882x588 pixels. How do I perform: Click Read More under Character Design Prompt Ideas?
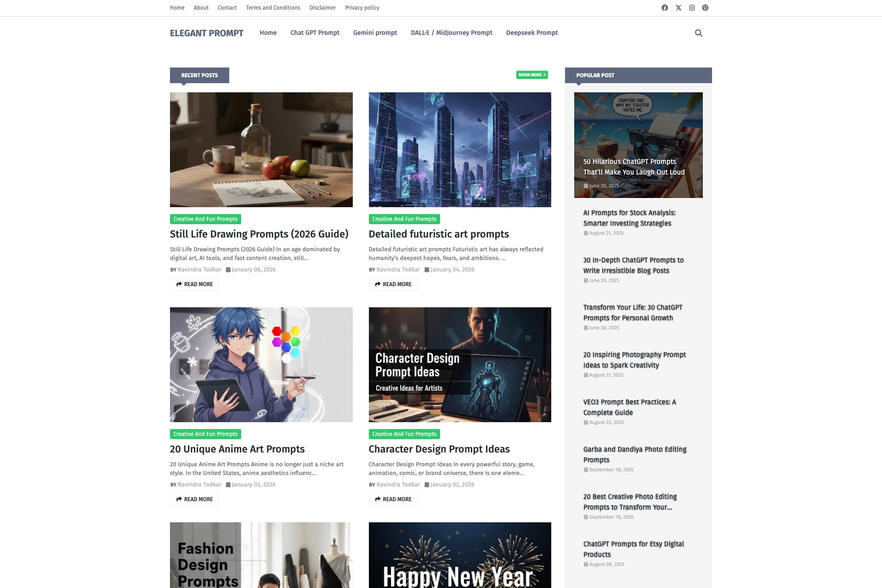pos(393,499)
